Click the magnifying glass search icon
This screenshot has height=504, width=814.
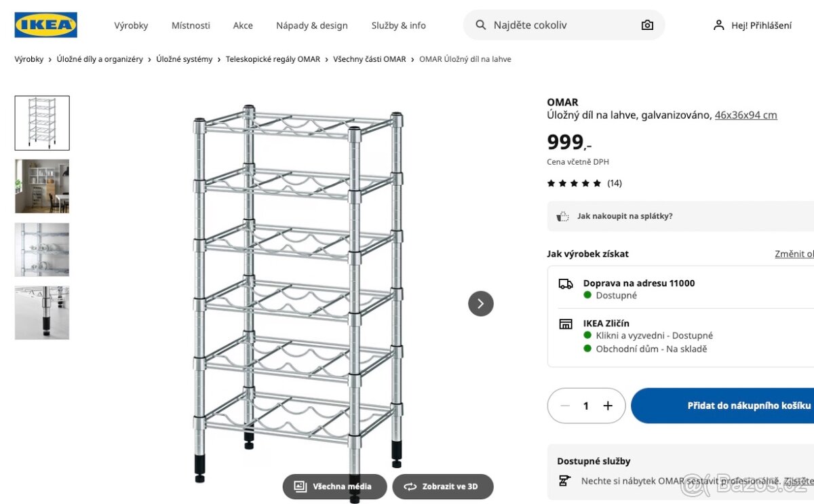481,25
